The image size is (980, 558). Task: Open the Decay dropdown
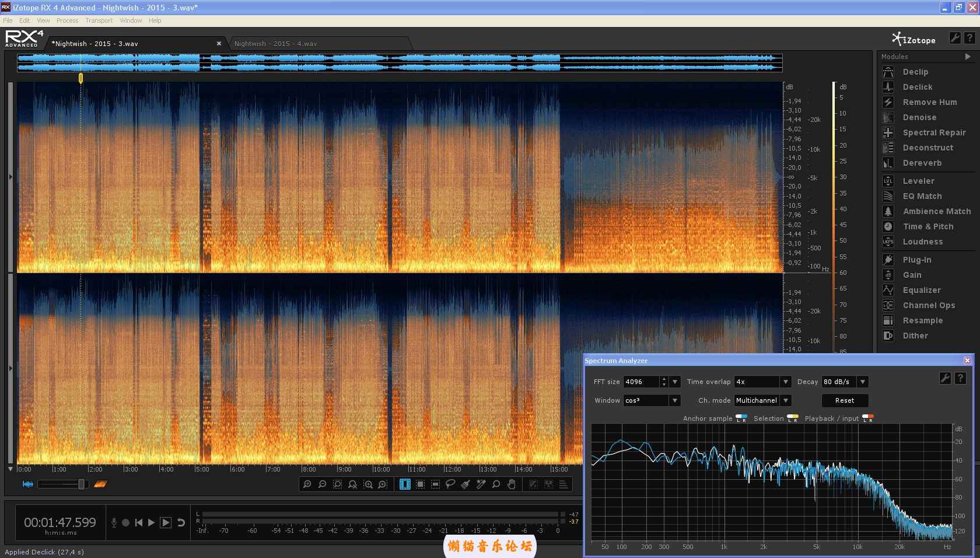(x=863, y=382)
